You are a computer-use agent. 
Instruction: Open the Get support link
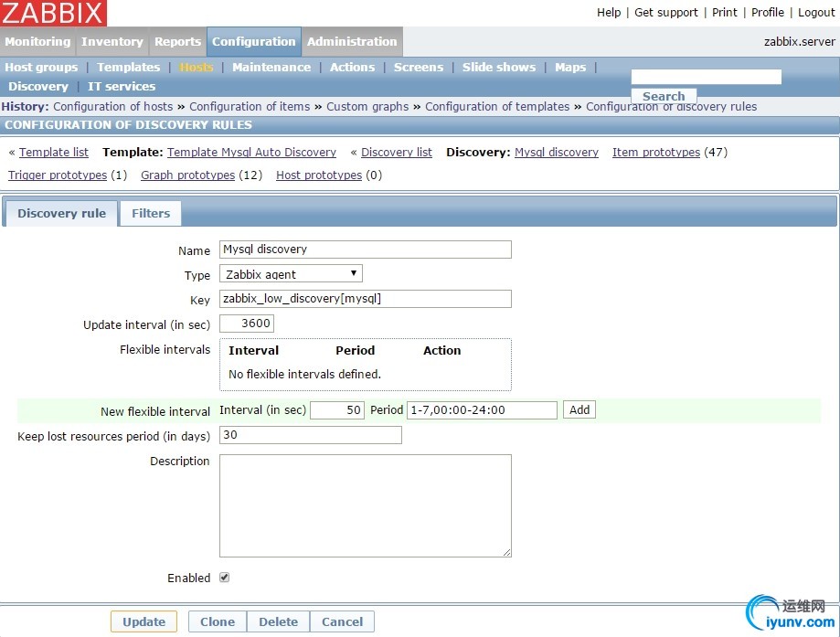coord(666,12)
